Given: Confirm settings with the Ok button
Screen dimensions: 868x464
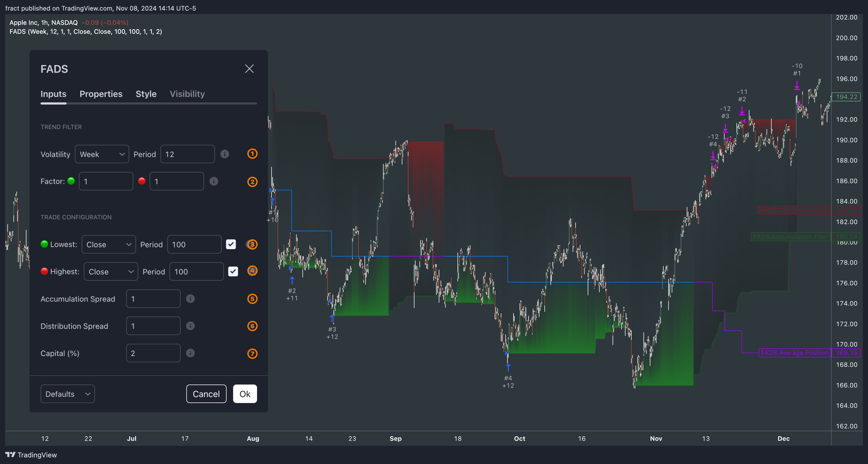Looking at the screenshot, I should 245,394.
